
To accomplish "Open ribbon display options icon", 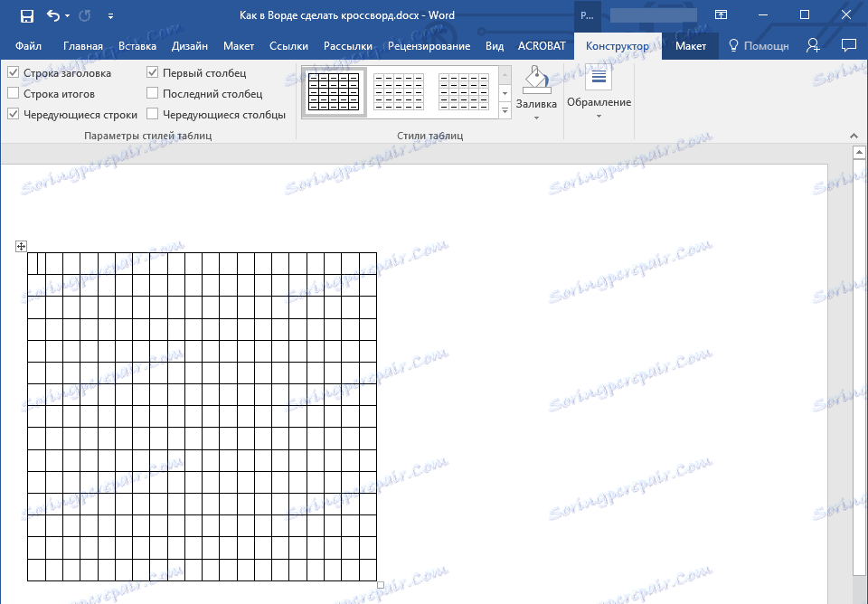I will [721, 15].
